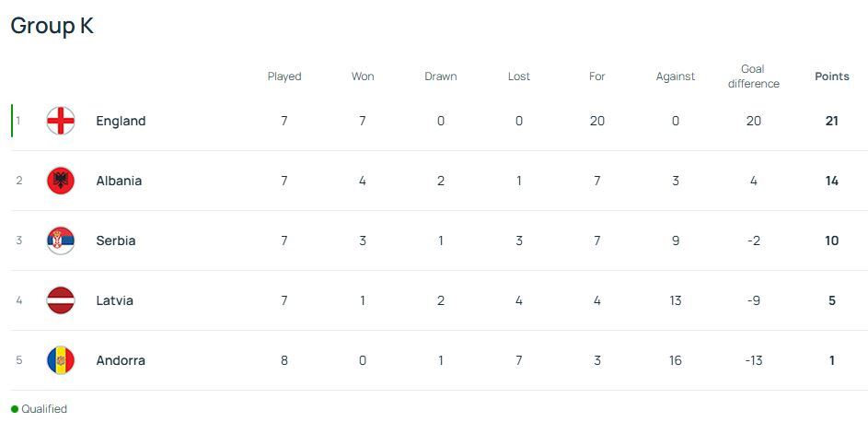Click the Played column header
The height and width of the screenshot is (434, 868).
[x=284, y=76]
